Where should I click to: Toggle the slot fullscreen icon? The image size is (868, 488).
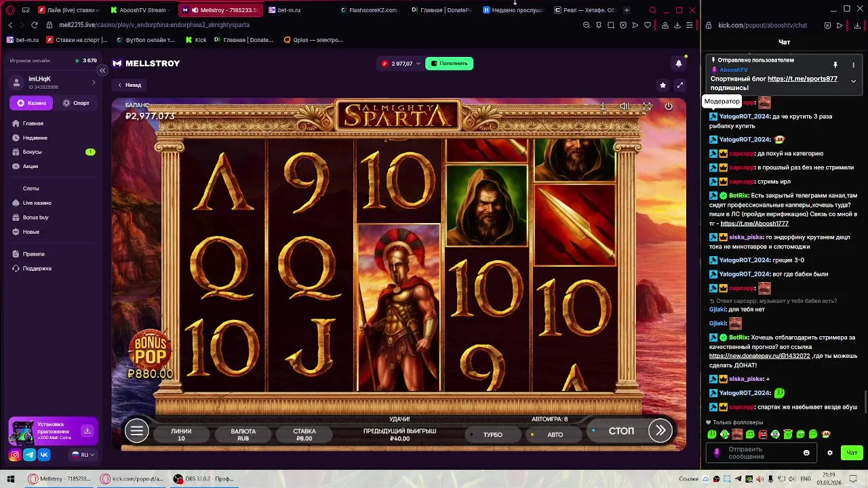tap(647, 106)
